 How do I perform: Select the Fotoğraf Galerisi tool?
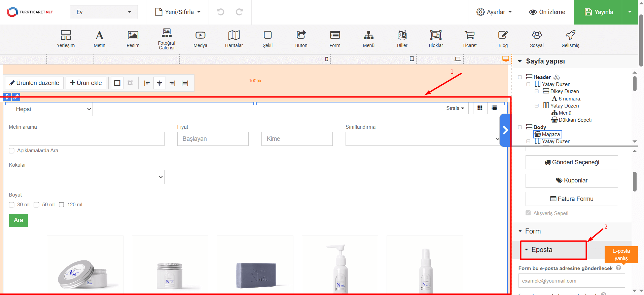coord(167,39)
